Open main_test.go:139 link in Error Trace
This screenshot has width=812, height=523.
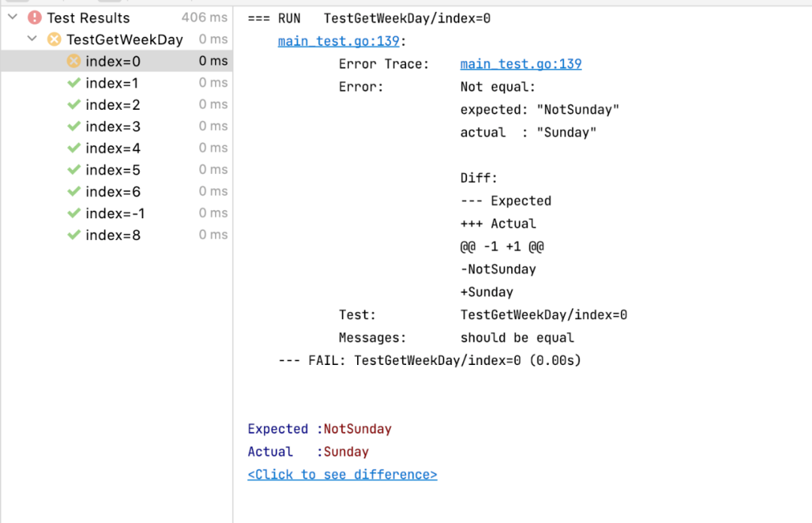click(x=520, y=64)
